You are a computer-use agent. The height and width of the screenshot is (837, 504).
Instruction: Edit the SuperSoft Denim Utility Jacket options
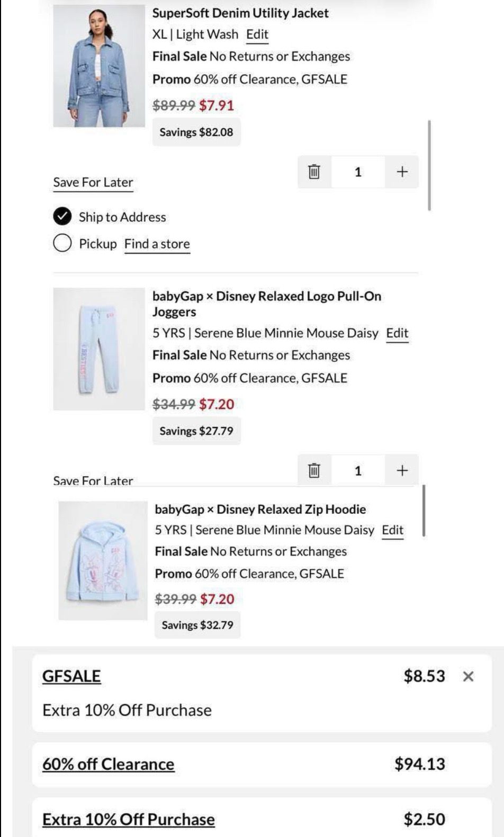[257, 34]
